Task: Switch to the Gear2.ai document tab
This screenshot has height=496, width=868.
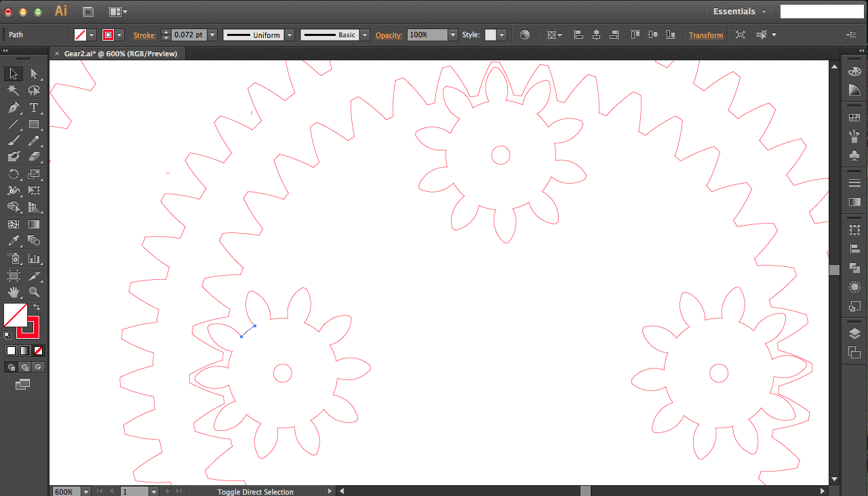Action: (x=121, y=54)
